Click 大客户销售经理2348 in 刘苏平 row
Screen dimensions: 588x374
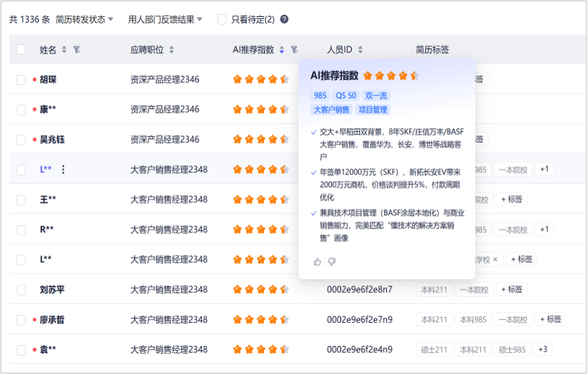coord(169,290)
